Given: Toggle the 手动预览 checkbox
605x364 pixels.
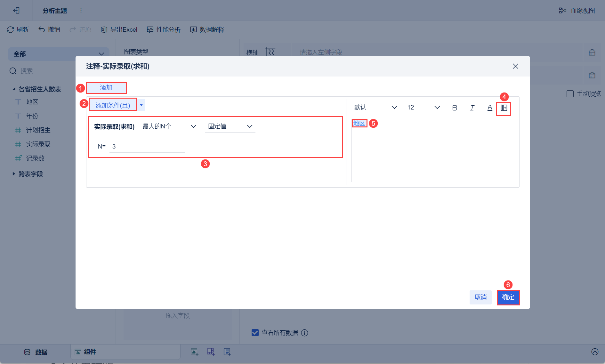Looking at the screenshot, I should click(x=570, y=93).
